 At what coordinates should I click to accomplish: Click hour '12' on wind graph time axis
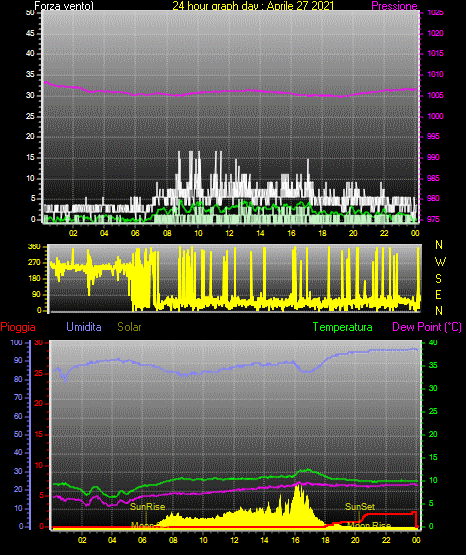(229, 233)
